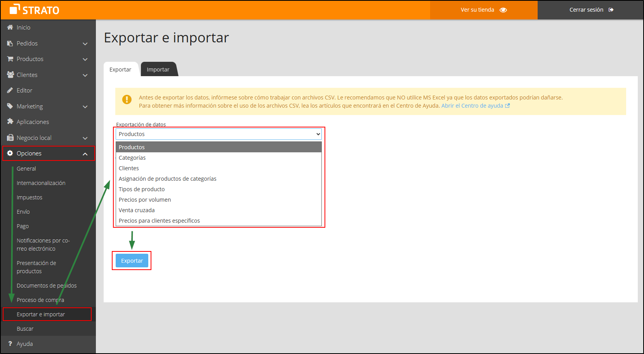Click the eye icon next to Ver su tienda

point(503,10)
